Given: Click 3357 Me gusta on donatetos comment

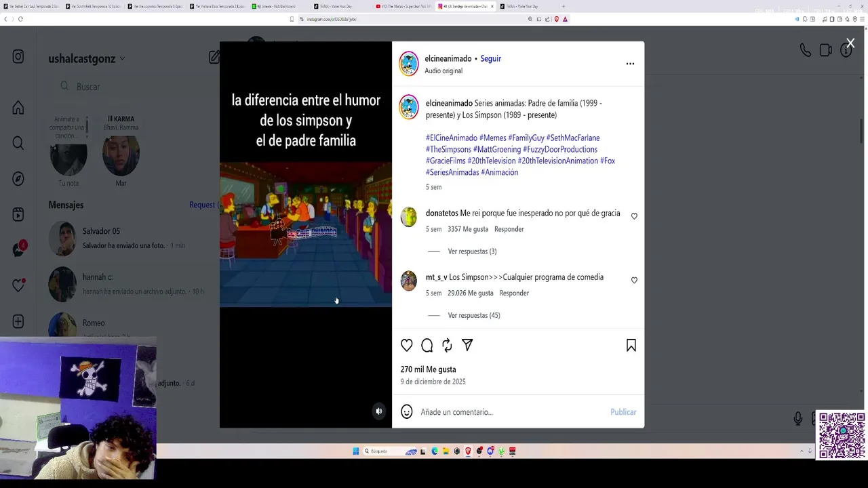Looking at the screenshot, I should [468, 229].
